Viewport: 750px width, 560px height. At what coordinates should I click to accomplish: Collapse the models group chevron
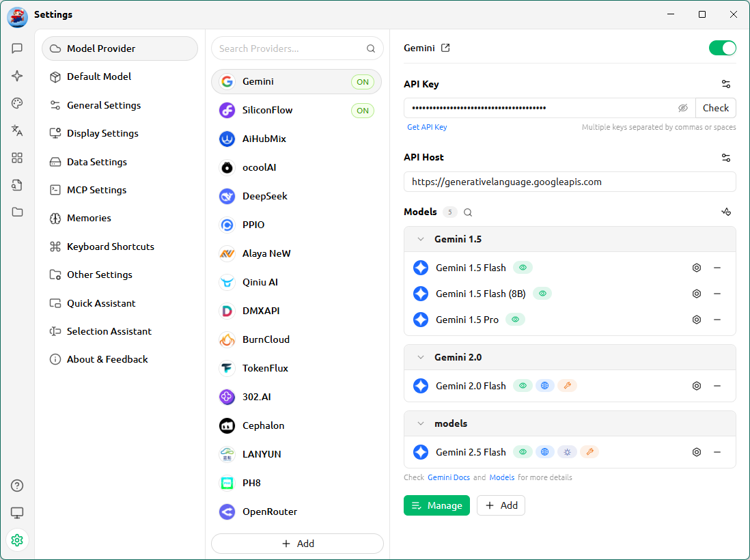[x=421, y=423]
